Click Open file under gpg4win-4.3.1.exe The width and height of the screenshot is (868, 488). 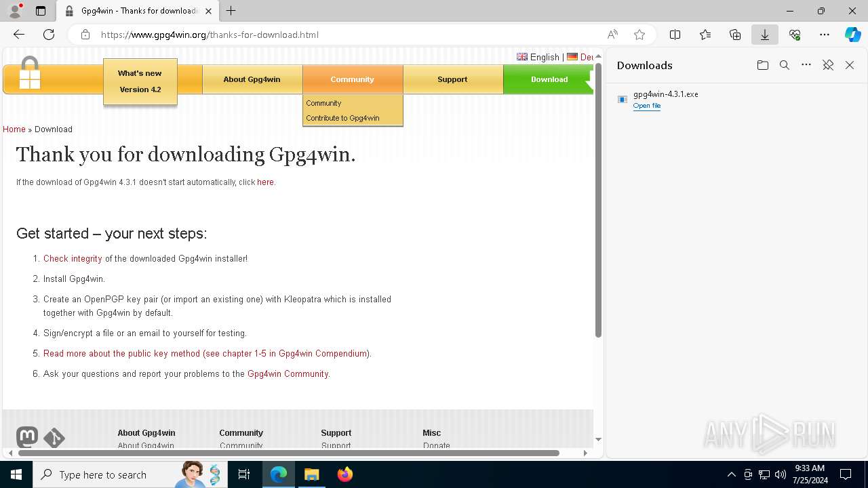tap(647, 106)
